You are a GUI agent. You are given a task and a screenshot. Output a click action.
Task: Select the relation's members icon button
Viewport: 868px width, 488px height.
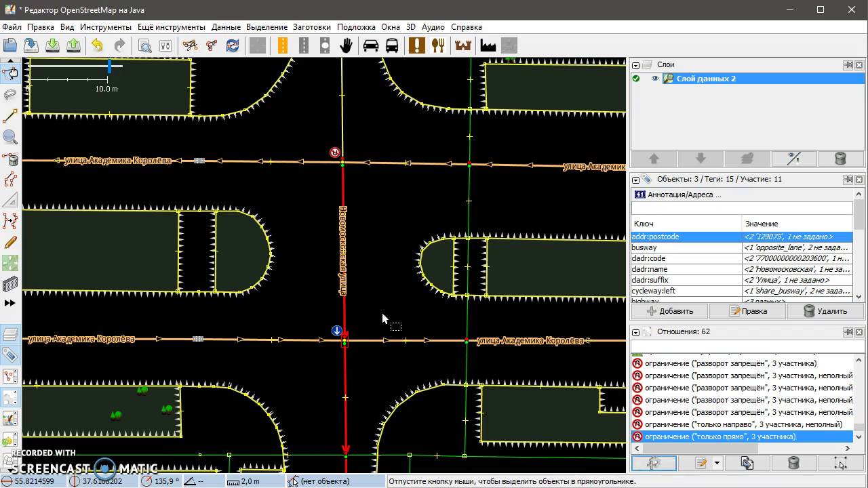(840, 463)
